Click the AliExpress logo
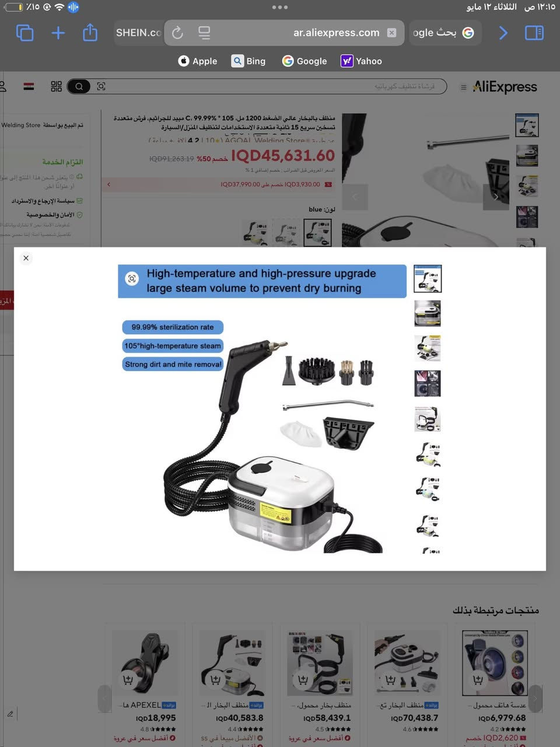This screenshot has width=560, height=747. click(505, 87)
